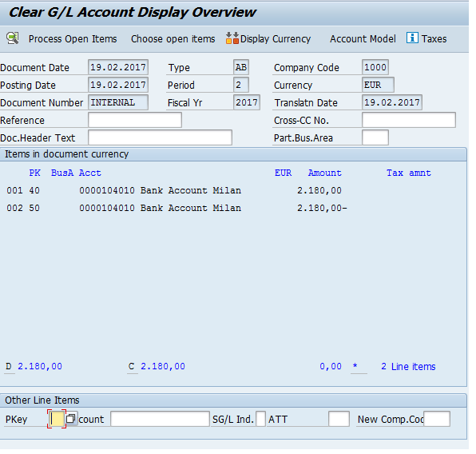The height and width of the screenshot is (454, 476).
Task: Click the Doc.Header Text field
Action: pyautogui.click(x=160, y=137)
